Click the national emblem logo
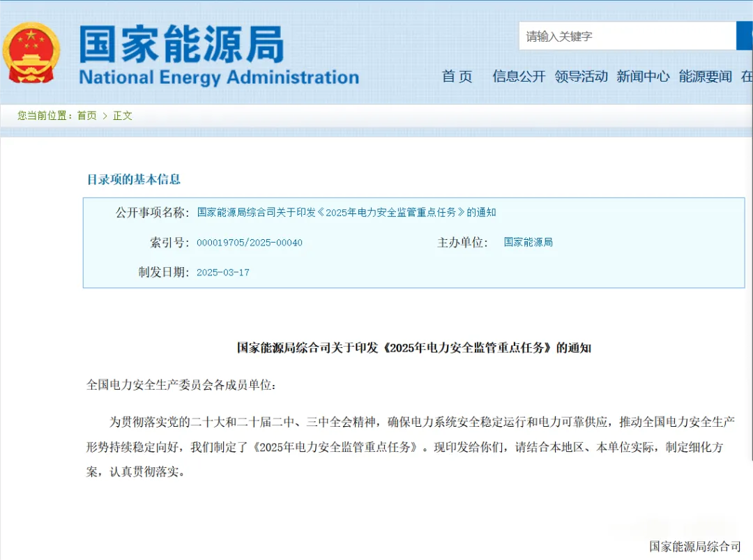 tap(31, 54)
